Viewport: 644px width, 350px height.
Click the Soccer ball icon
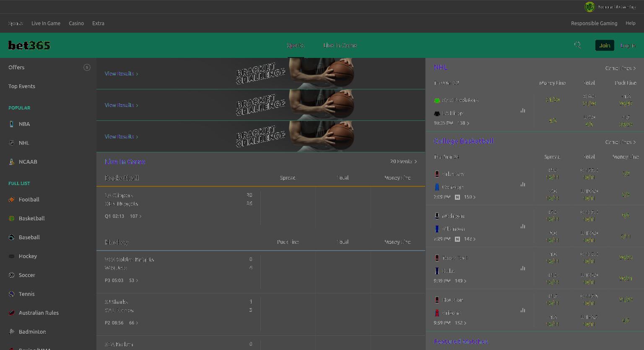(x=11, y=275)
